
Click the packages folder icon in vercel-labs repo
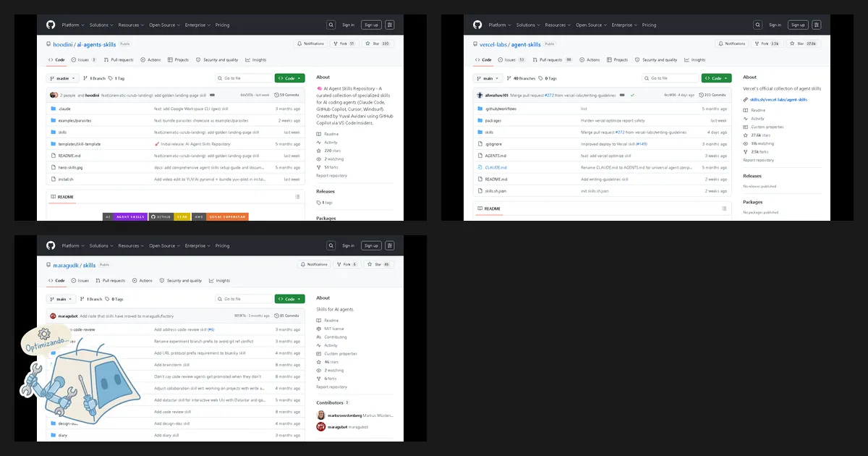point(480,120)
